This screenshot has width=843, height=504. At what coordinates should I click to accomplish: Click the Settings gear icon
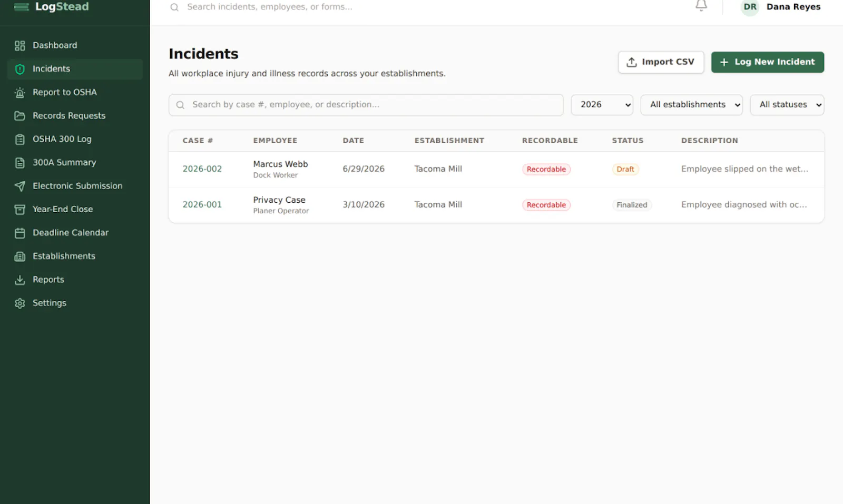coord(20,303)
